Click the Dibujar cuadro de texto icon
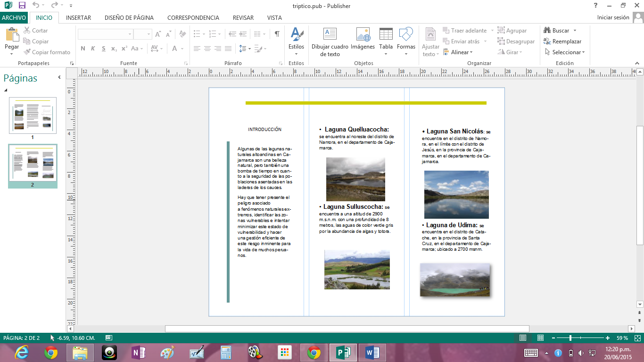644x362 pixels. pyautogui.click(x=330, y=34)
